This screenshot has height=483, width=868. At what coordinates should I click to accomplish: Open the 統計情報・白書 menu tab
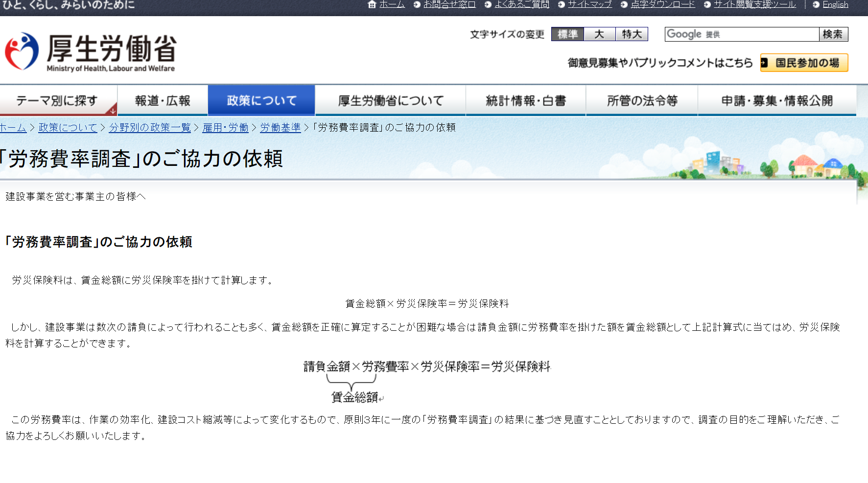pos(526,101)
